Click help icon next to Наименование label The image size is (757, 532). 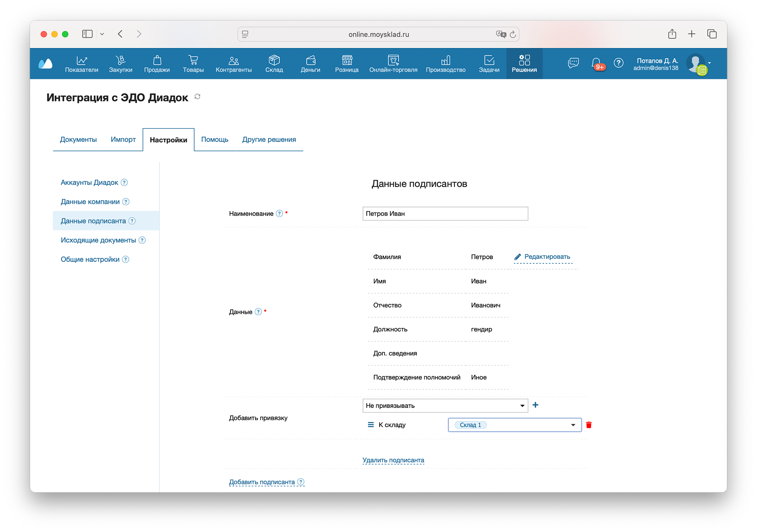point(279,213)
